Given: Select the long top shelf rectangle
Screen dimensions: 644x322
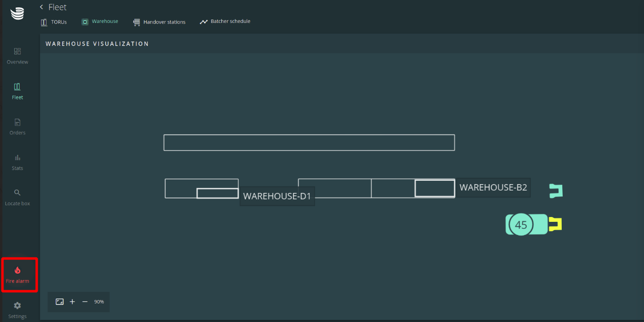Looking at the screenshot, I should (x=309, y=143).
